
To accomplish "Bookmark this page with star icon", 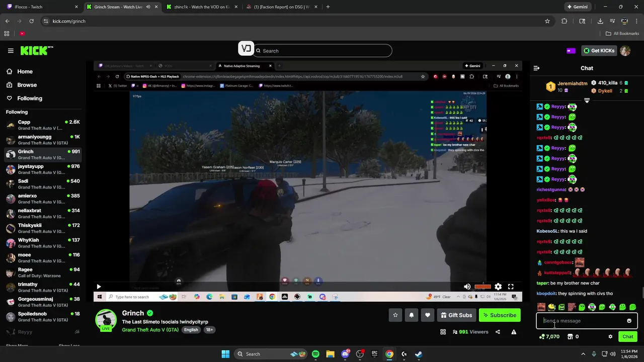I will 547,21.
